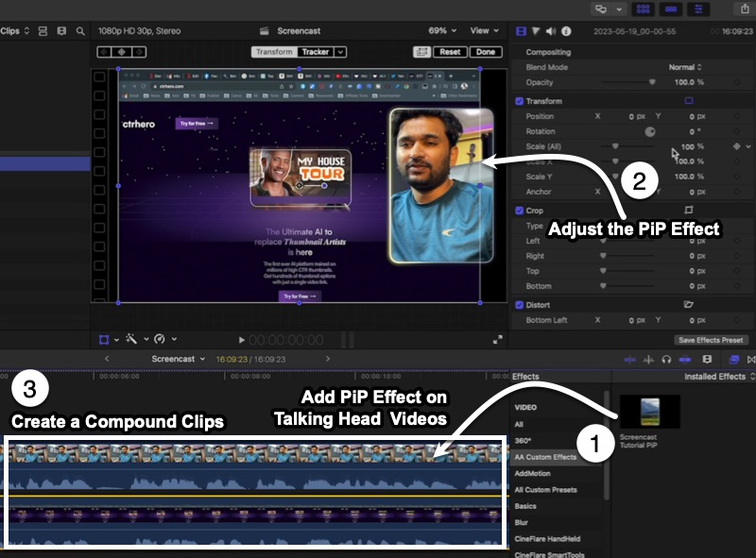
Task: Open the Clips filter dropdown
Action: [x=15, y=31]
